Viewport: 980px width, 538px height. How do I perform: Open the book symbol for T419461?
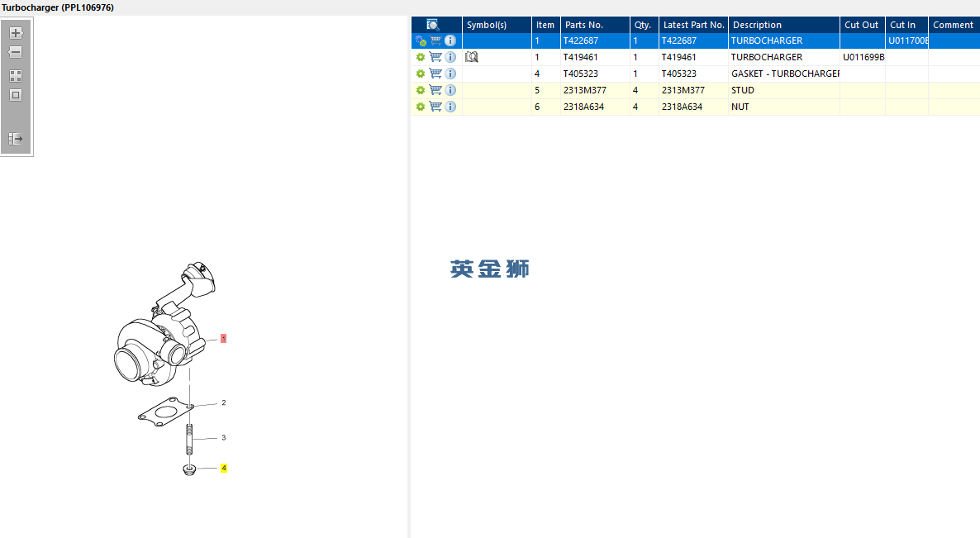(472, 57)
